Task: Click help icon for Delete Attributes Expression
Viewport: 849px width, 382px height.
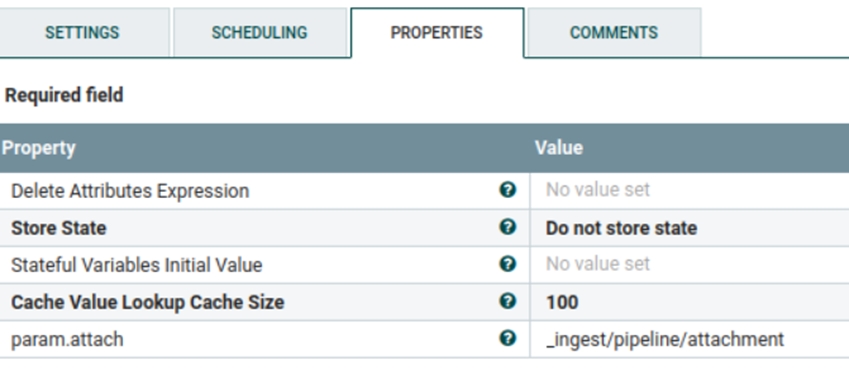Action: pyautogui.click(x=507, y=190)
